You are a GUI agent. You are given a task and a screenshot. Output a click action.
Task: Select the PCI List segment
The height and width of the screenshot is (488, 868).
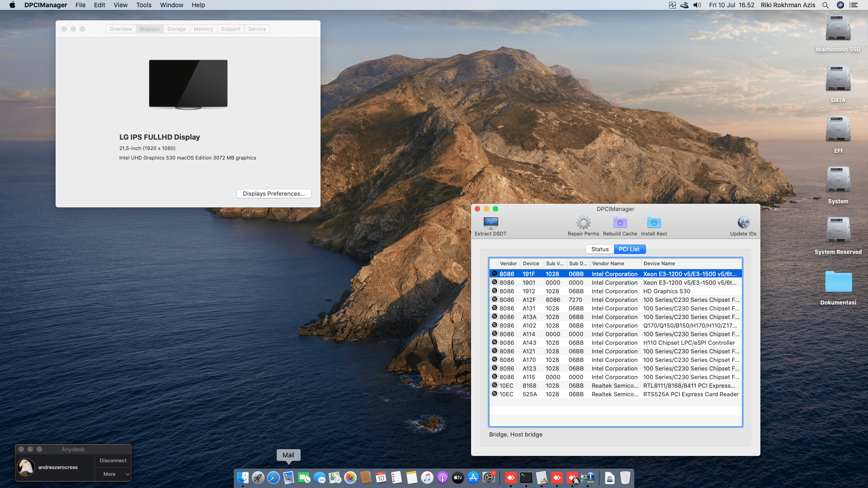pos(629,249)
